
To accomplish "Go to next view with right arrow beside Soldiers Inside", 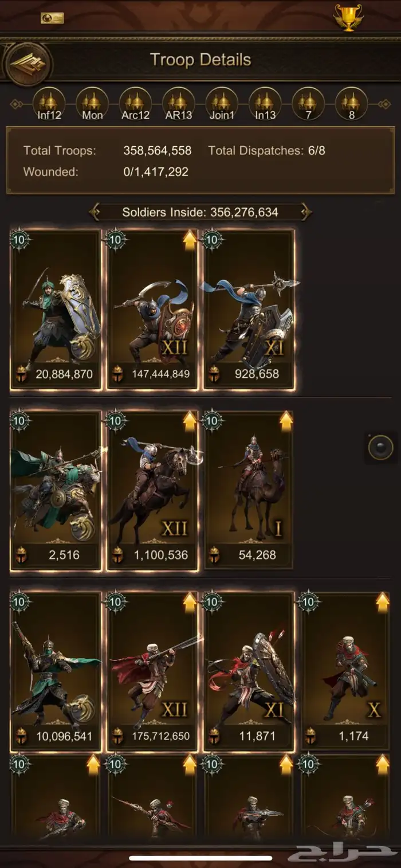I will (306, 212).
